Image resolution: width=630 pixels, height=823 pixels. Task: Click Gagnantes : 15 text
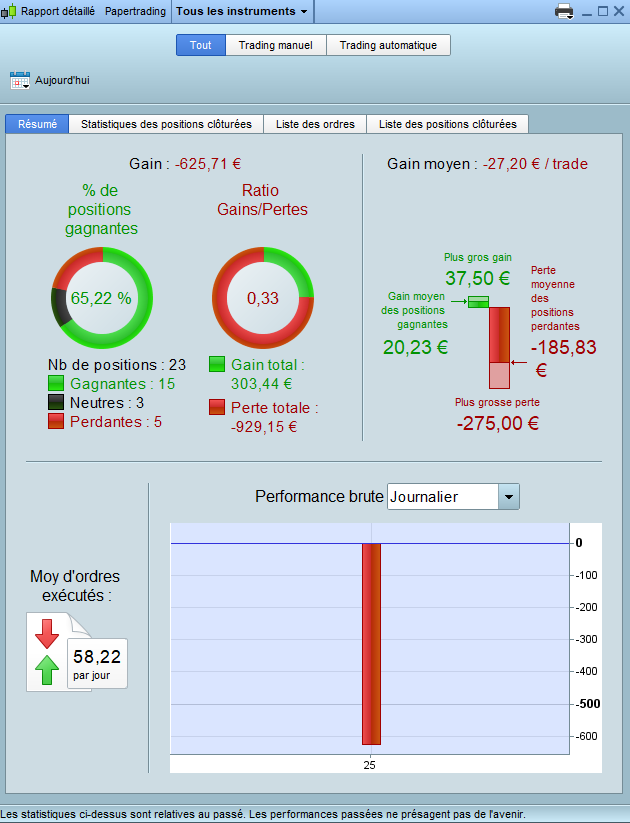coord(122,384)
